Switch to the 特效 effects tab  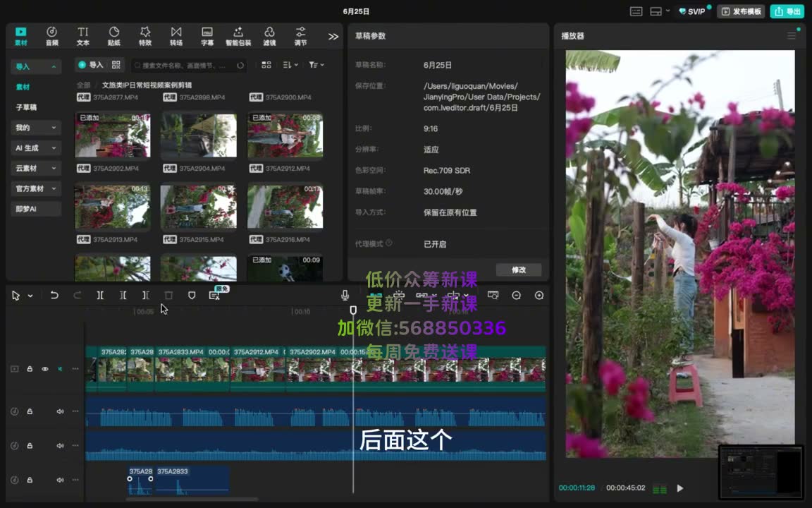[145, 36]
